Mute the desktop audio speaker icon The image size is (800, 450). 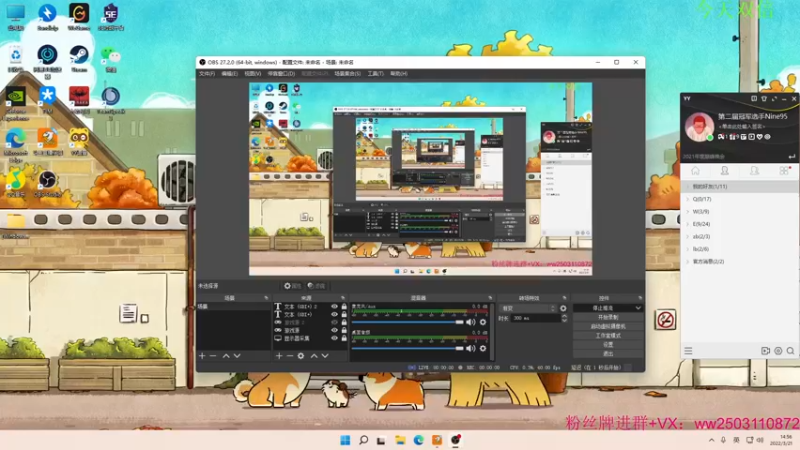[470, 348]
